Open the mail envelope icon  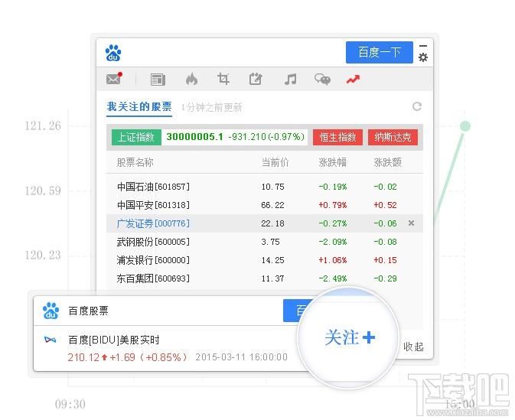[113, 79]
